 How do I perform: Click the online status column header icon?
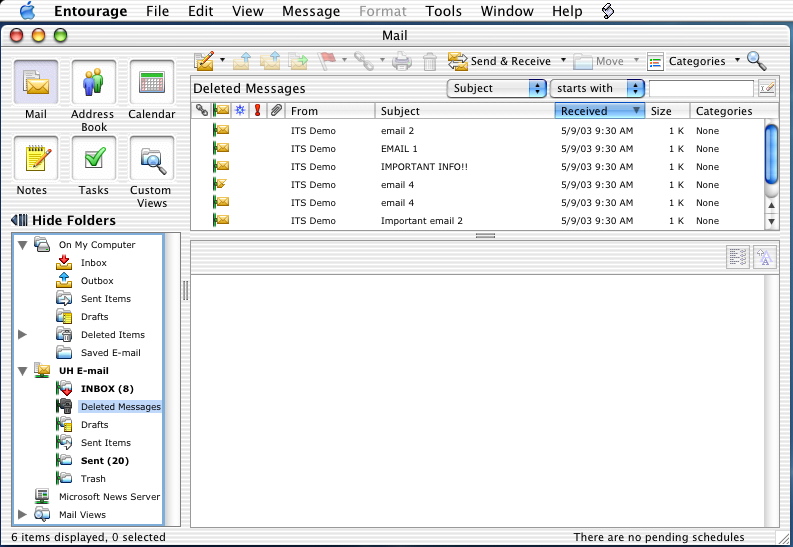click(221, 110)
